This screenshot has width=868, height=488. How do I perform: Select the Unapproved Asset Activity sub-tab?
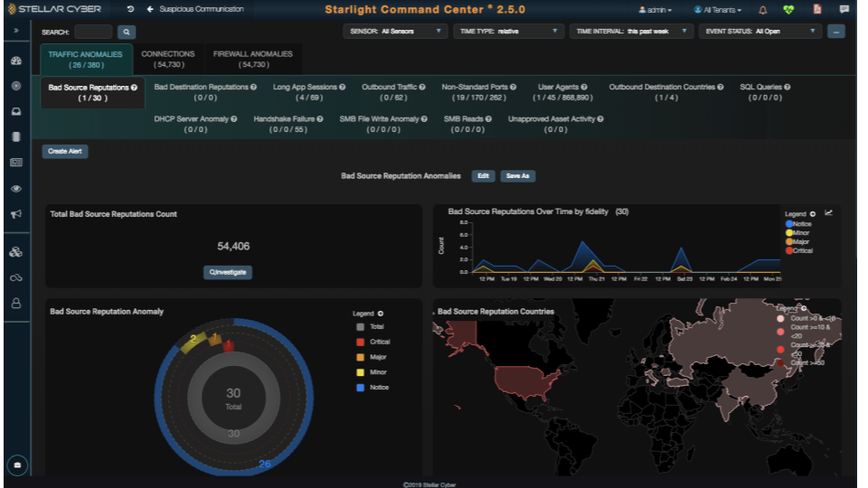tap(555, 124)
